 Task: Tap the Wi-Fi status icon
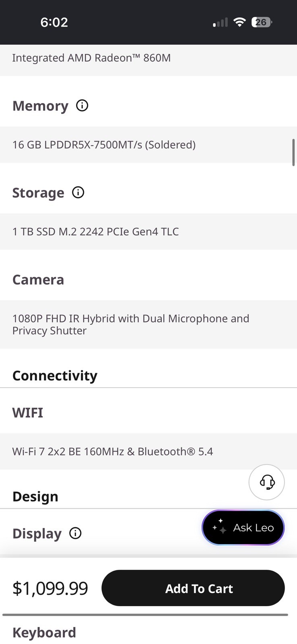click(239, 22)
